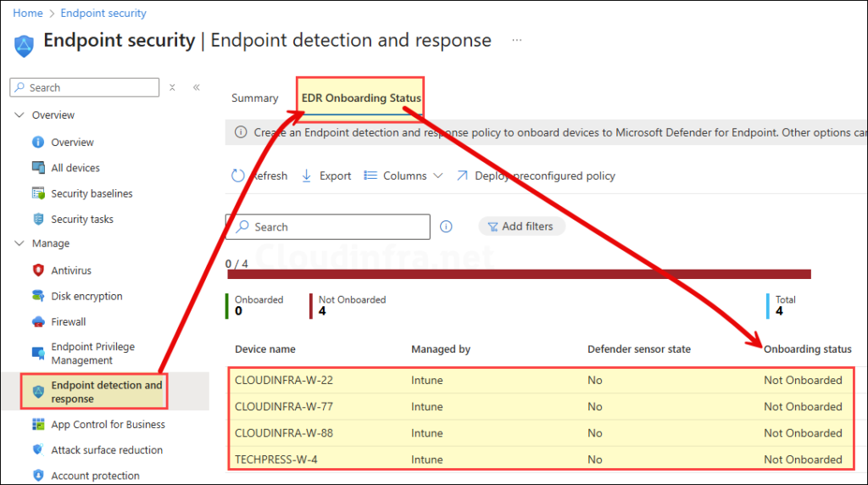The height and width of the screenshot is (485, 868).
Task: Open Firewall menu item text
Action: coord(69,321)
